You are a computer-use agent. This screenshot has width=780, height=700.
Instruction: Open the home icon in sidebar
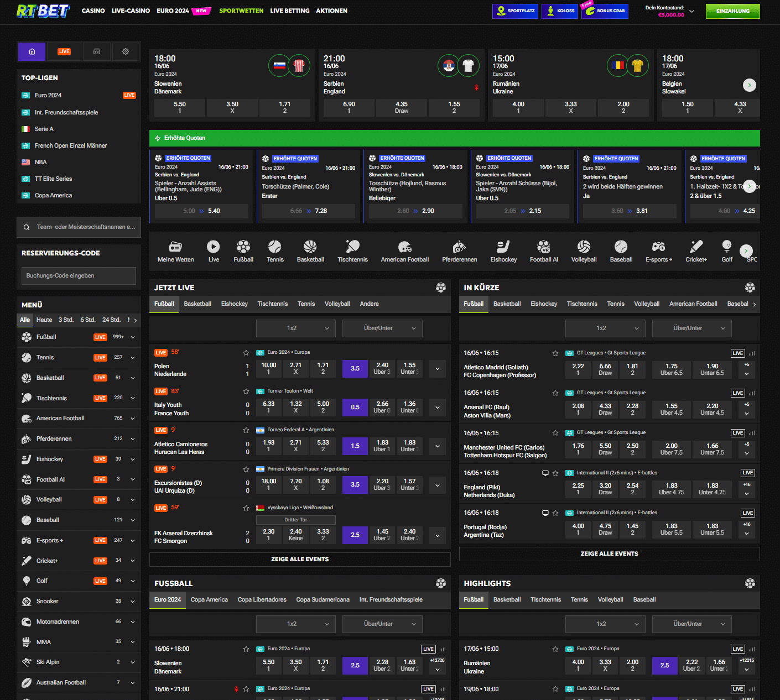[x=32, y=51]
